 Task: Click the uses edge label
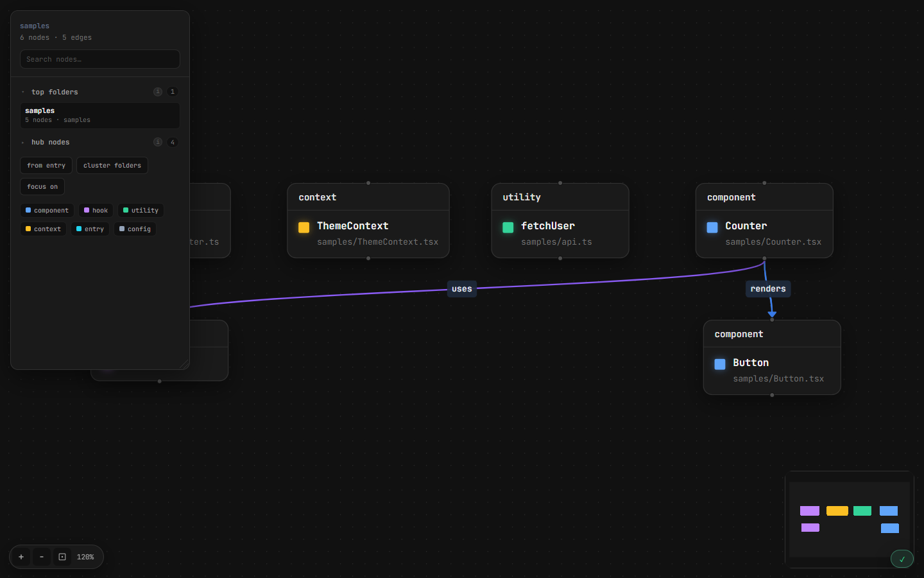click(x=462, y=289)
